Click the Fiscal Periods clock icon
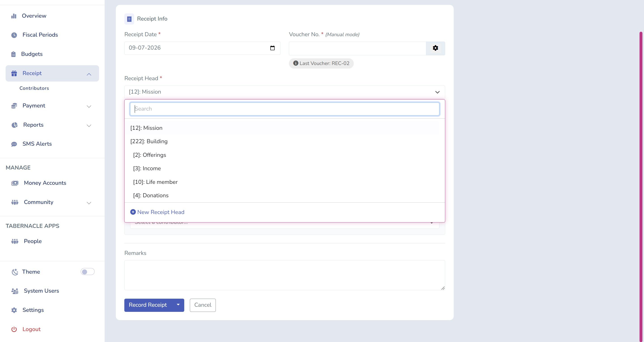644x342 pixels. (14, 35)
